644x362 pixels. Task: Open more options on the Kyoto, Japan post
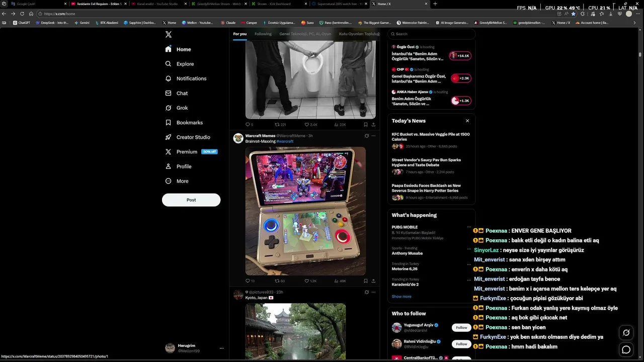373,292
